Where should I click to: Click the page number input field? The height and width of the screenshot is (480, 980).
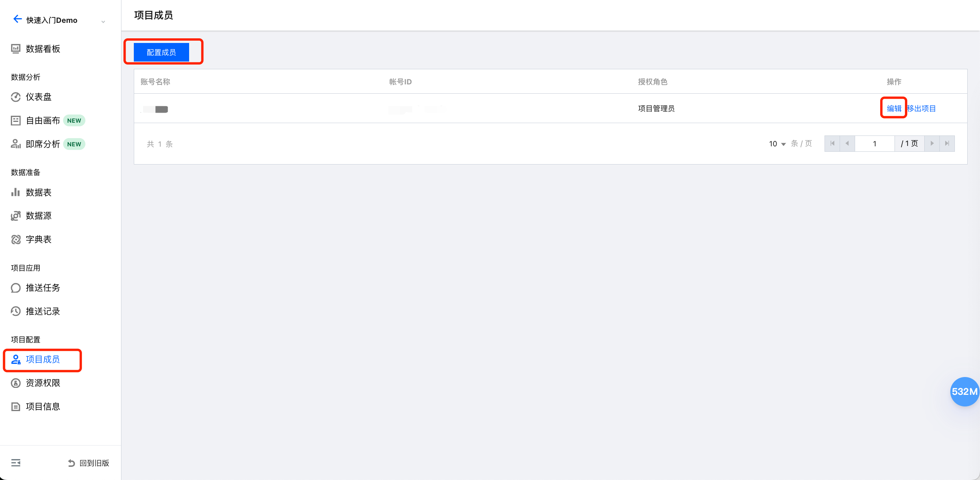(874, 144)
